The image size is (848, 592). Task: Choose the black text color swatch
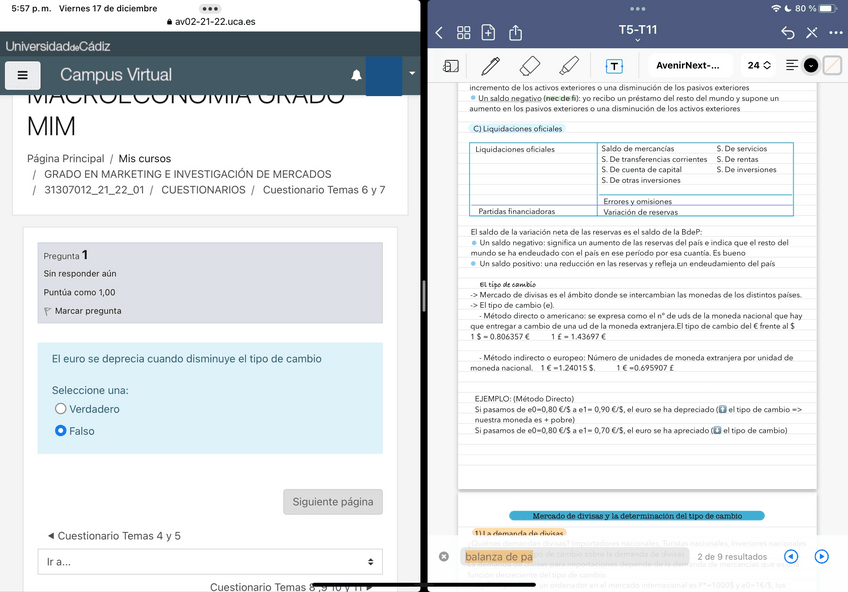pos(811,65)
